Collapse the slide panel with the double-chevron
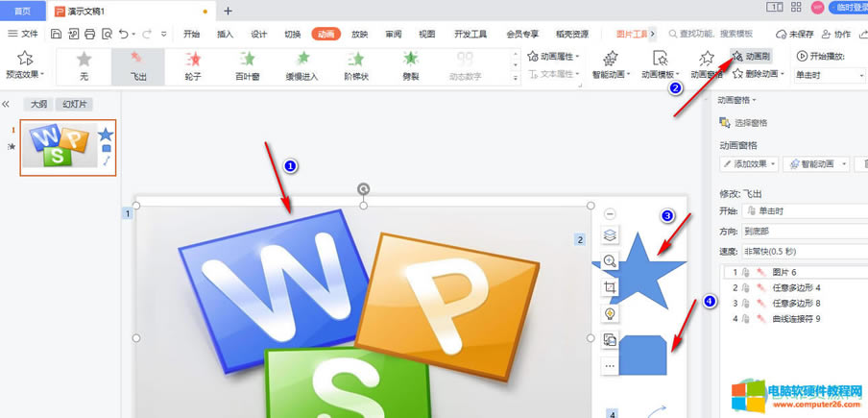Image resolution: width=868 pixels, height=418 pixels. click(x=6, y=104)
